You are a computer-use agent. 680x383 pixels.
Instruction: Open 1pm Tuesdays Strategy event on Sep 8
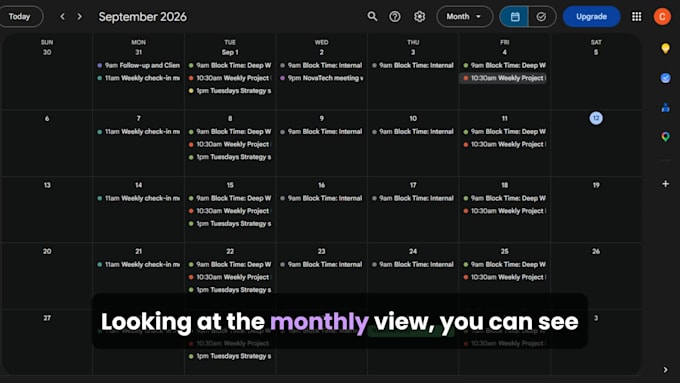pyautogui.click(x=230, y=157)
